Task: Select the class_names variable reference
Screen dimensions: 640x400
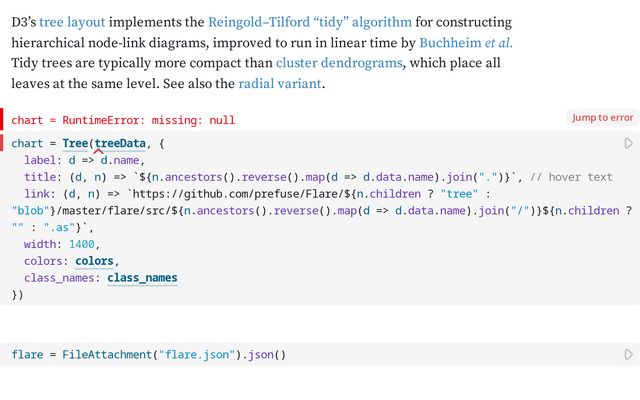Action: click(142, 278)
